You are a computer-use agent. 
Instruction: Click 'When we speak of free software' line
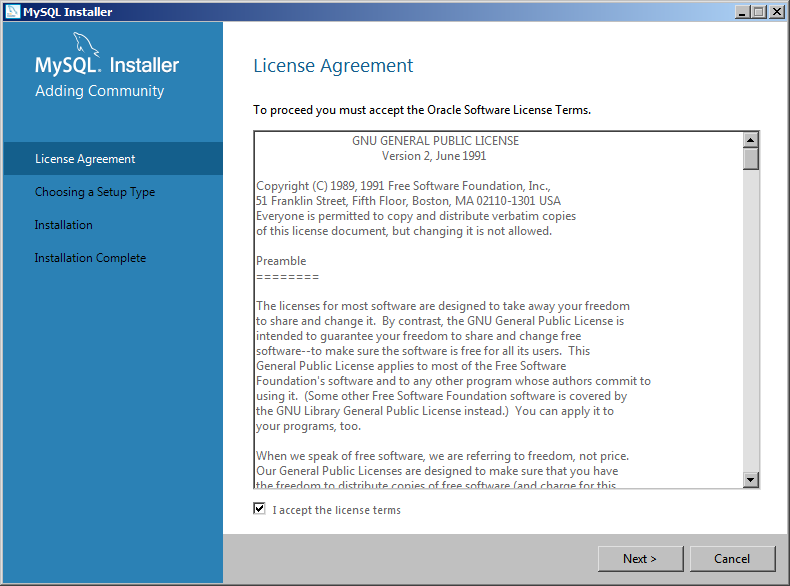442,456
